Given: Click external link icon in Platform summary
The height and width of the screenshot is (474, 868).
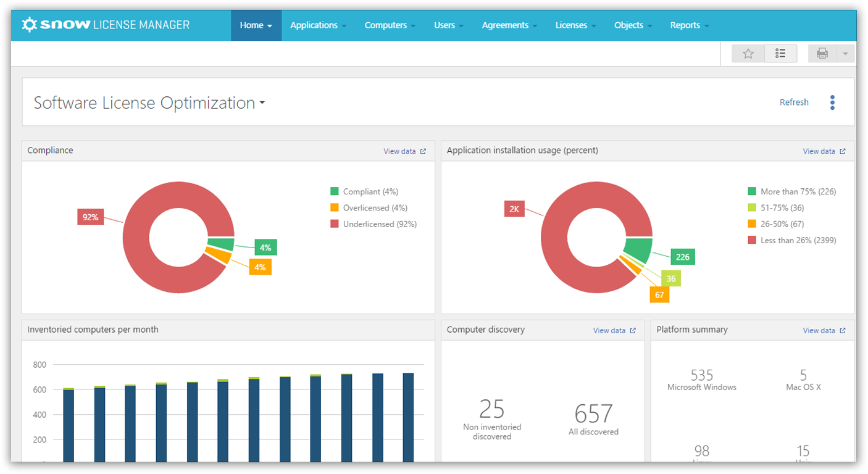Looking at the screenshot, I should (x=843, y=331).
